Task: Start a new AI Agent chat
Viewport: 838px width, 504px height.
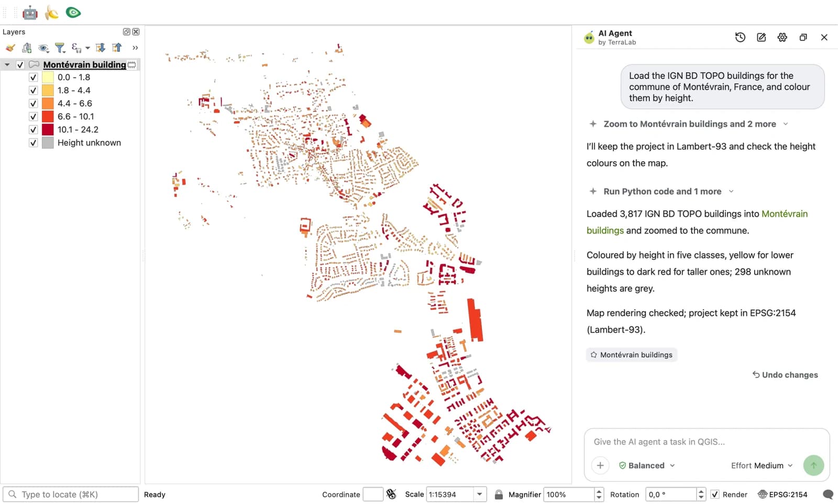Action: tap(761, 37)
